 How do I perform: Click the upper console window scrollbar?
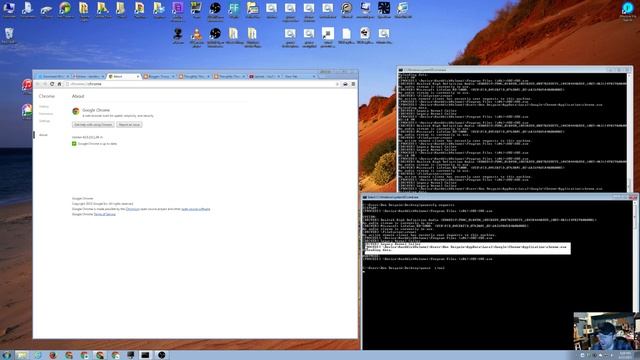pyautogui.click(x=629, y=132)
